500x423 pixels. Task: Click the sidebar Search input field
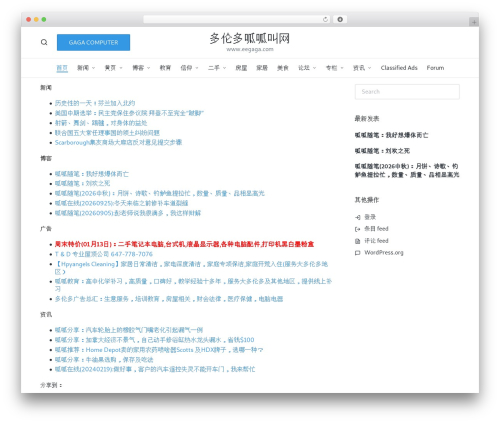[407, 92]
